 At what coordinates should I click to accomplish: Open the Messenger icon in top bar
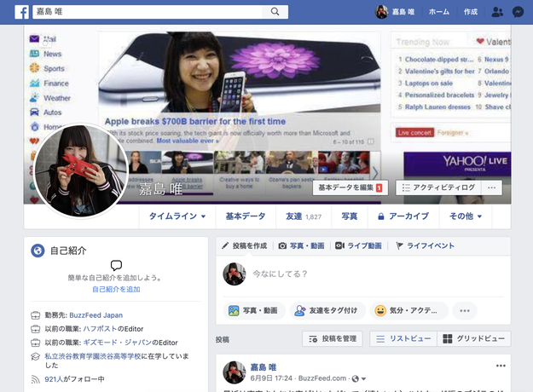[518, 12]
